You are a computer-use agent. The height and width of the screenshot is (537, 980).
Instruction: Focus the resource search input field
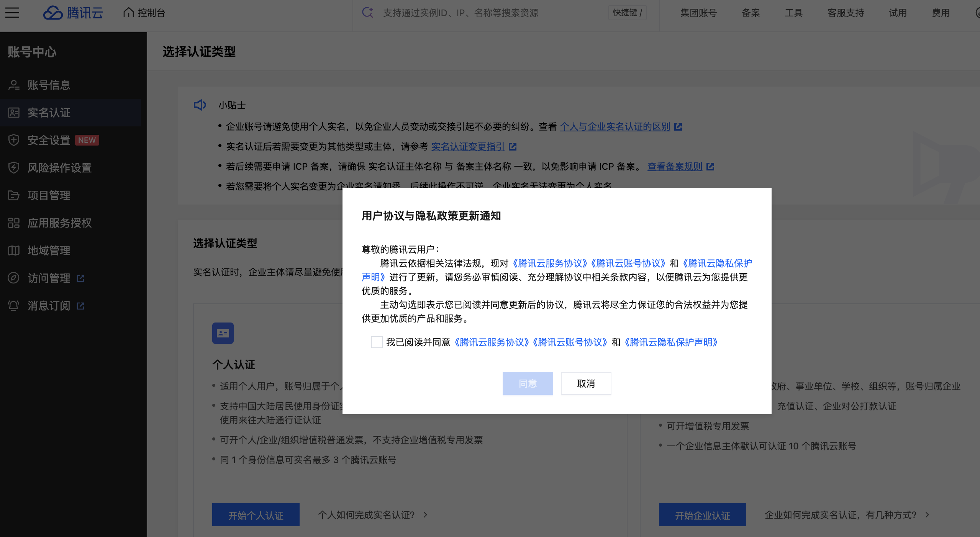[x=490, y=13]
